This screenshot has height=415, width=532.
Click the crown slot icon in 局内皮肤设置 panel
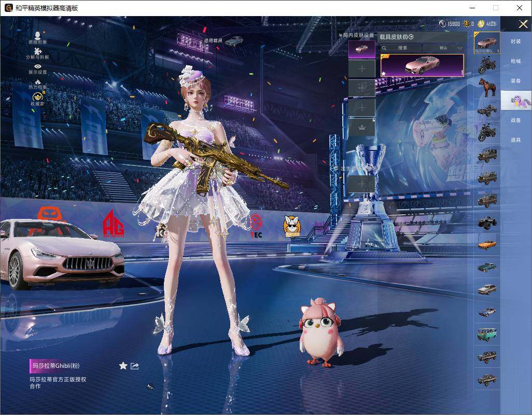(361, 127)
